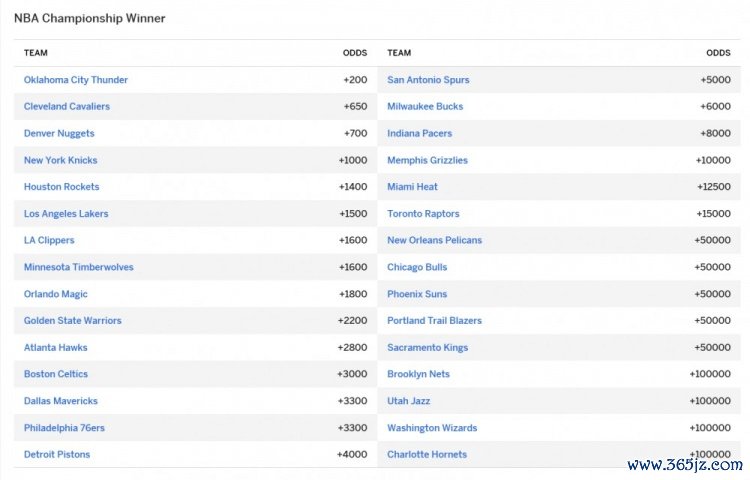Select the Portland Trail Blazers link
This screenshot has height=480, width=750.
pos(434,321)
